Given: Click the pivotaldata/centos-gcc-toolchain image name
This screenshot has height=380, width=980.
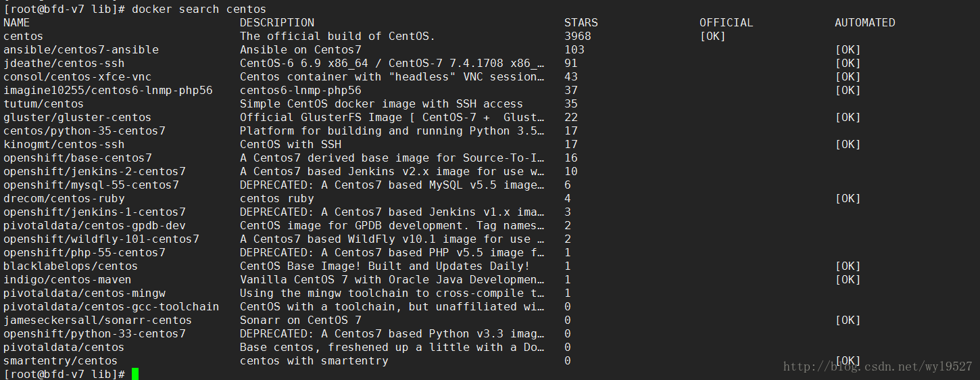Looking at the screenshot, I should pos(112,306).
